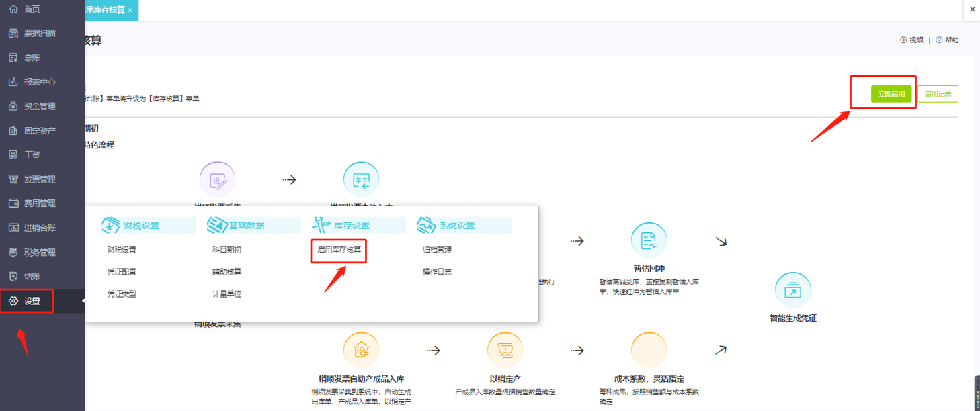Click the 工资 payroll icon
Viewport: 980px width, 411px height.
coord(13,154)
